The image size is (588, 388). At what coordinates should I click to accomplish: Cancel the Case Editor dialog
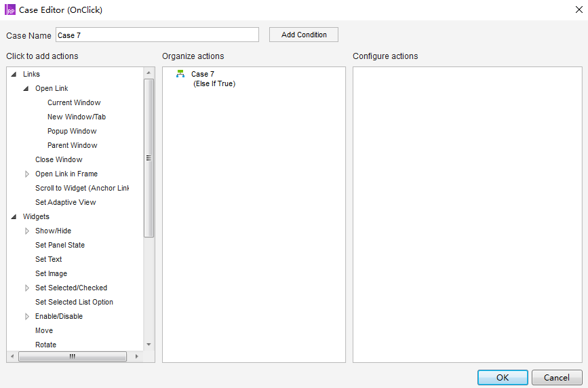coord(557,378)
